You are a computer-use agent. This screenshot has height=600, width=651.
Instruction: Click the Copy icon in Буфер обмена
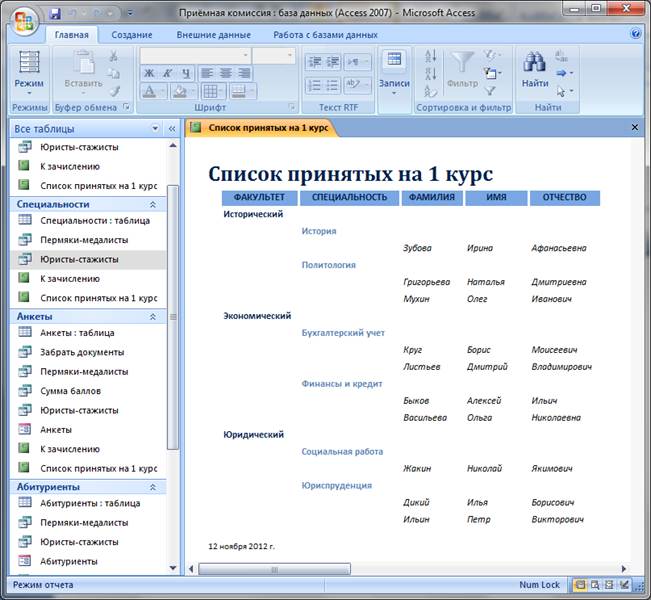tap(113, 73)
